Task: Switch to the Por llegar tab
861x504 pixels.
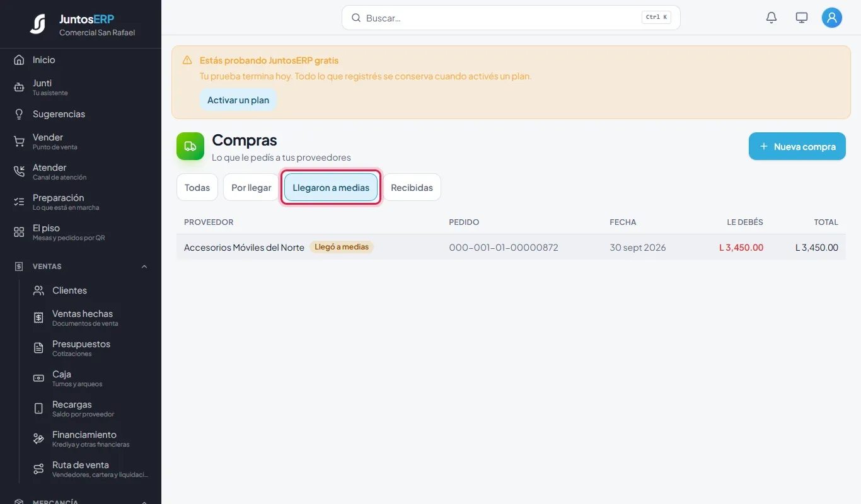Action: point(251,187)
